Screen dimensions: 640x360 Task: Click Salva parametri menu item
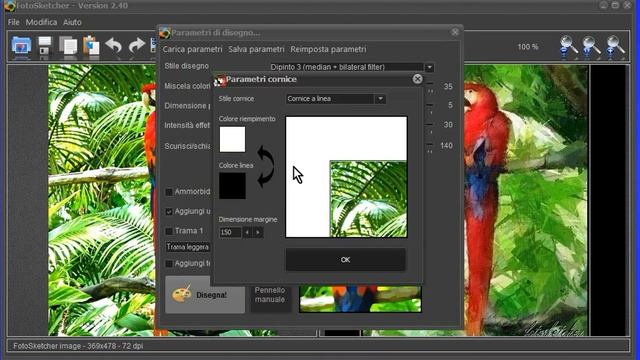point(256,49)
